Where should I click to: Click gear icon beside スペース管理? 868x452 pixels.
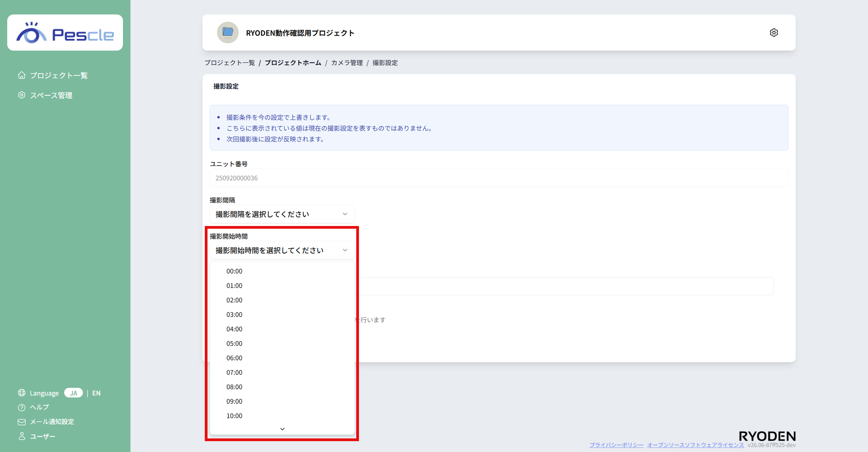click(x=22, y=95)
